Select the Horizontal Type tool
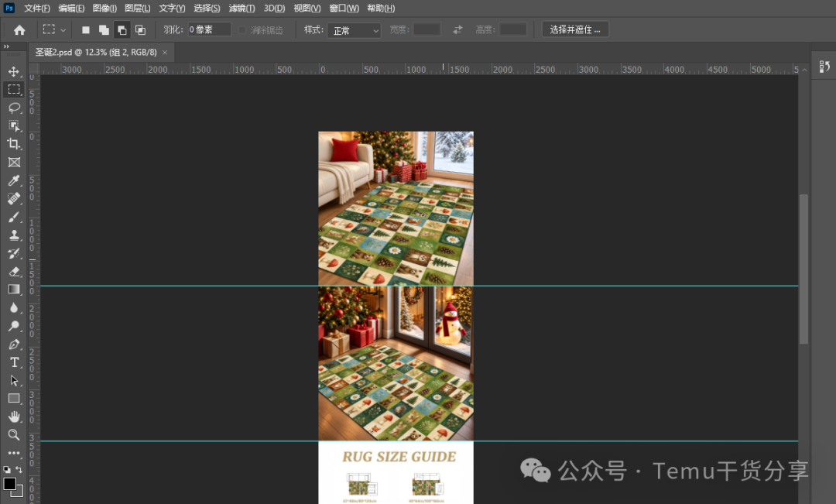836x504 pixels. click(x=14, y=362)
